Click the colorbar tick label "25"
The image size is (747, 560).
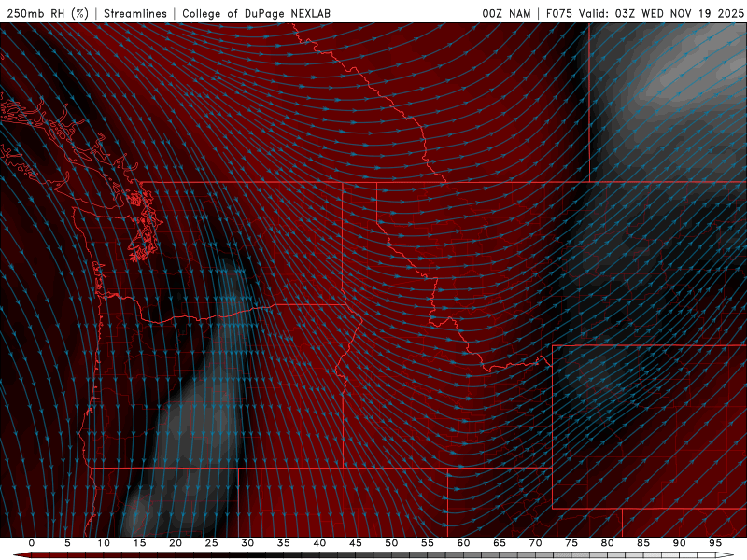(211, 543)
